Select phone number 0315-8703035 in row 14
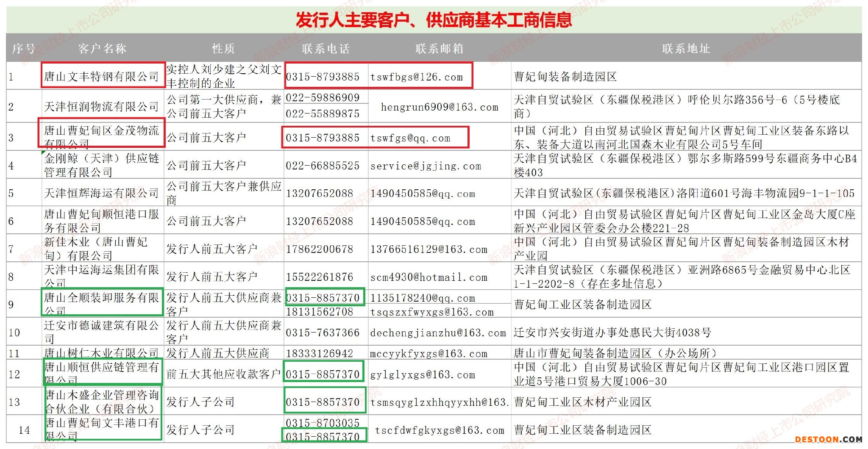This screenshot has height=449, width=868. 323,423
